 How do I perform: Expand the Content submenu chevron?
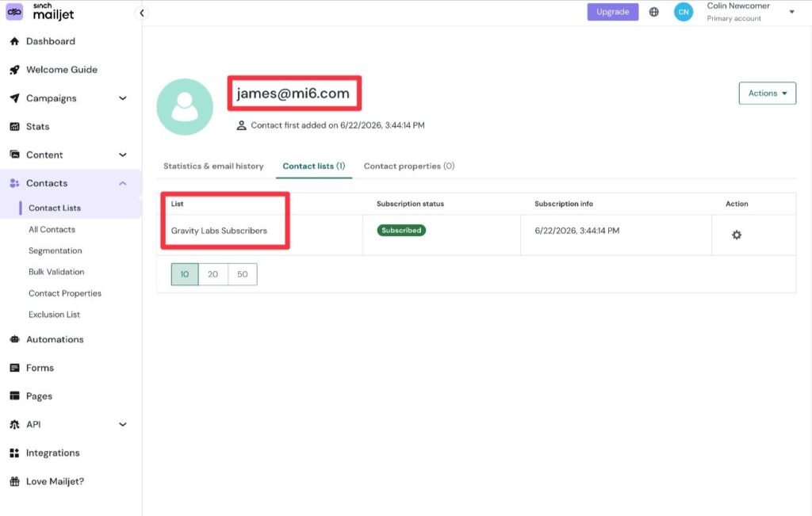click(x=123, y=155)
